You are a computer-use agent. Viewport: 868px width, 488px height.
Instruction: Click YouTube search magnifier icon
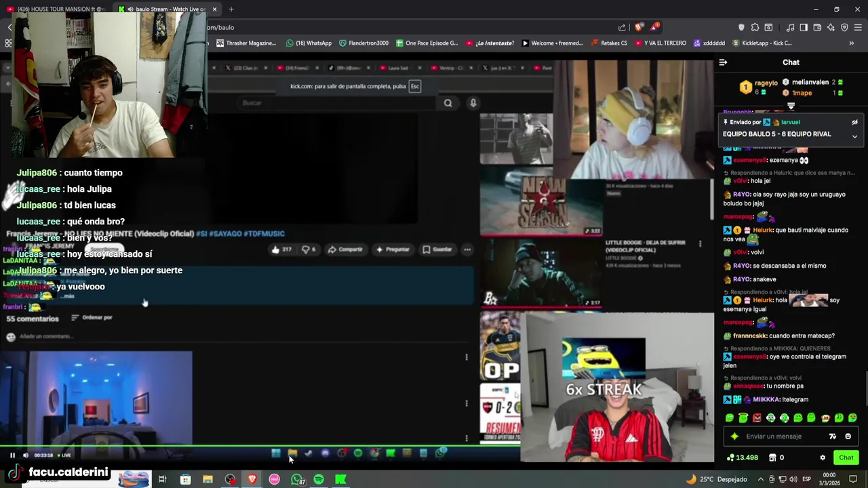pyautogui.click(x=448, y=103)
